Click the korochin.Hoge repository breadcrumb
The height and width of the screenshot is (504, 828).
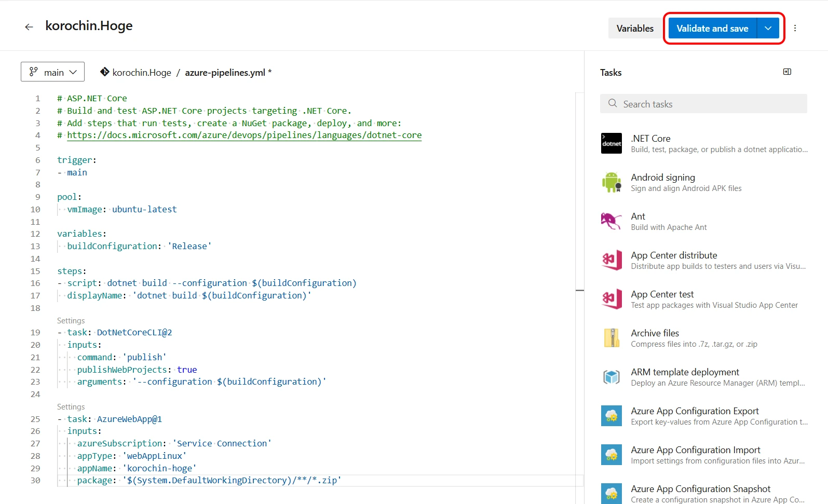tap(141, 73)
